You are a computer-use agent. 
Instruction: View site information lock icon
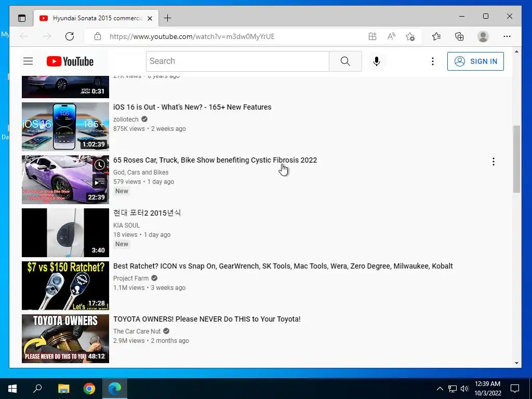coord(98,36)
